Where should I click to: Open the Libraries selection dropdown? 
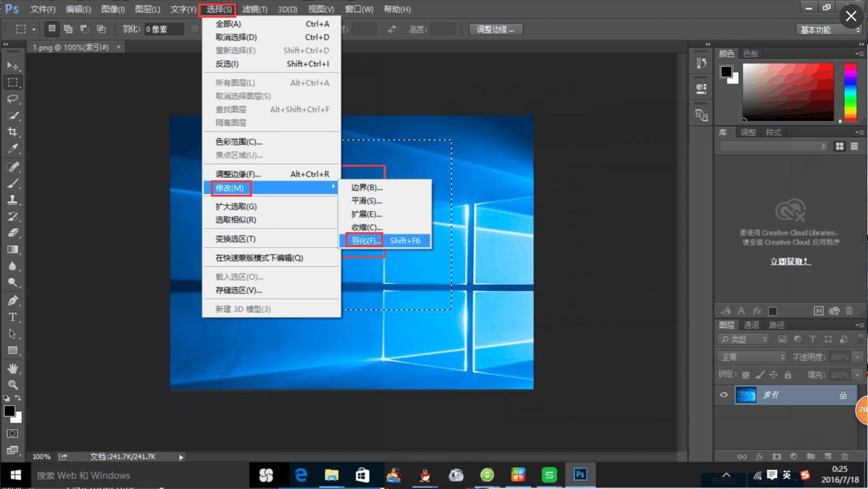[x=774, y=147]
